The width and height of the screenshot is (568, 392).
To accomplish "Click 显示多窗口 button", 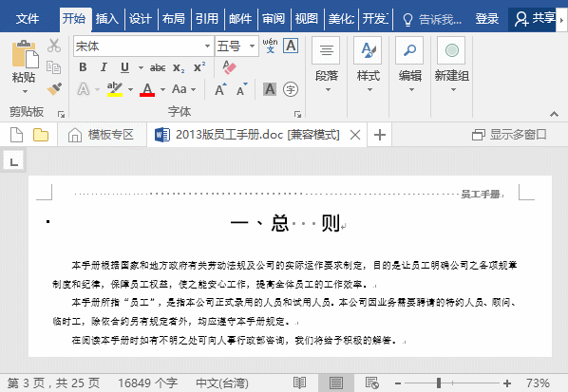I will click(509, 135).
